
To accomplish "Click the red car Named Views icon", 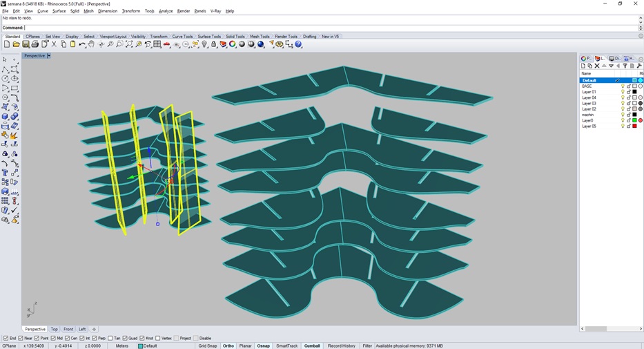I will pyautogui.click(x=167, y=44).
